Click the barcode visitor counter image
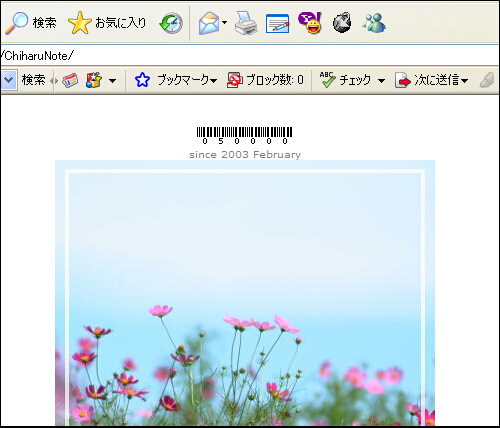The width and height of the screenshot is (500, 428). 244,135
